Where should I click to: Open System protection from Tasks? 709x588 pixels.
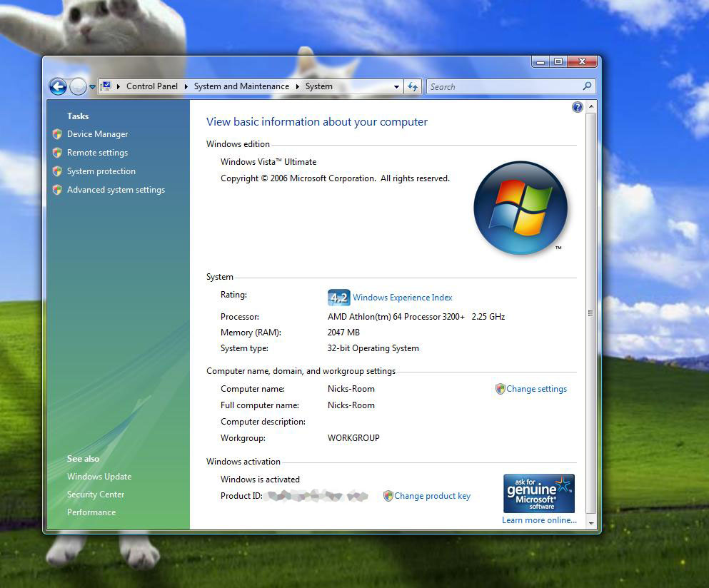(x=101, y=171)
